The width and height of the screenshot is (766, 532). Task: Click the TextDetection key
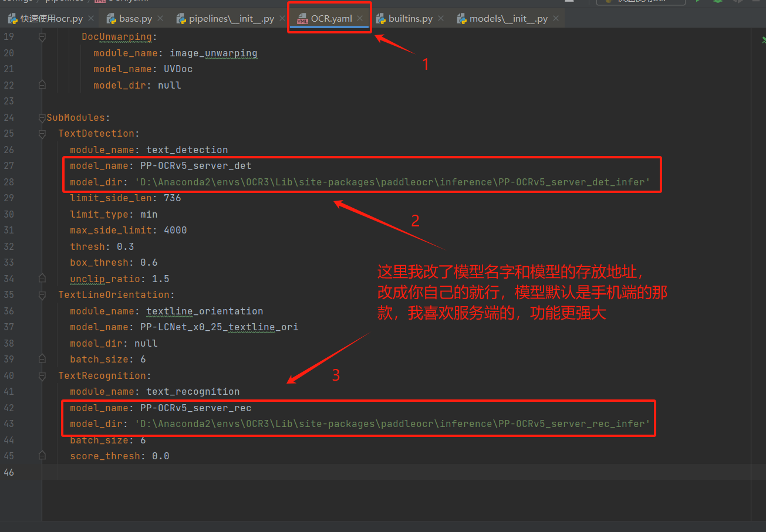(x=96, y=134)
